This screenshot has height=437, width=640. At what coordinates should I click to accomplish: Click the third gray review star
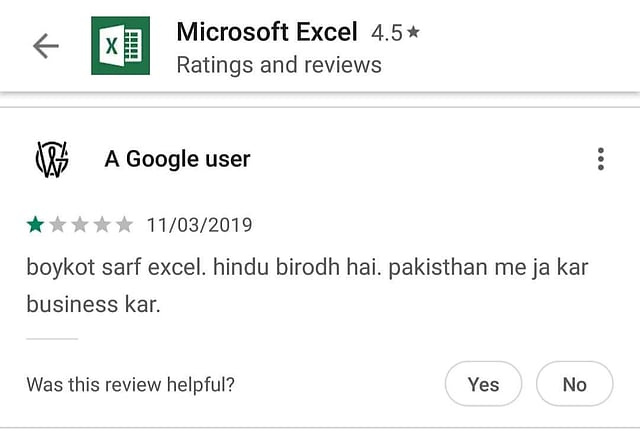coord(80,224)
